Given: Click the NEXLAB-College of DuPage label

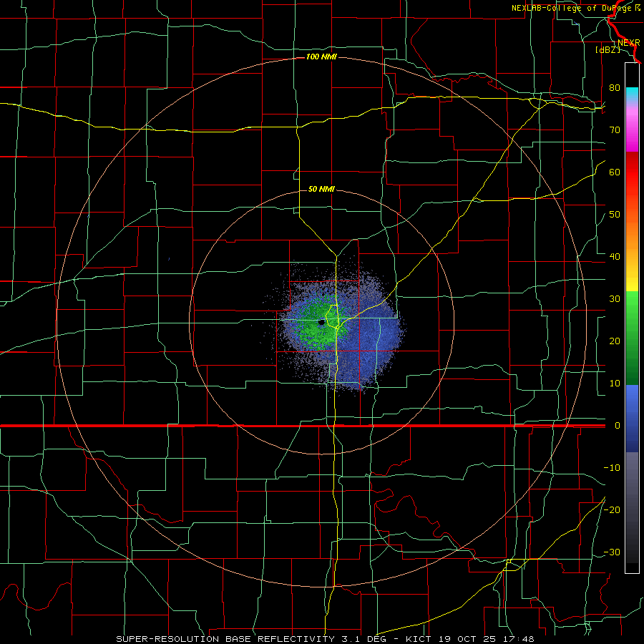Looking at the screenshot, I should (571, 8).
